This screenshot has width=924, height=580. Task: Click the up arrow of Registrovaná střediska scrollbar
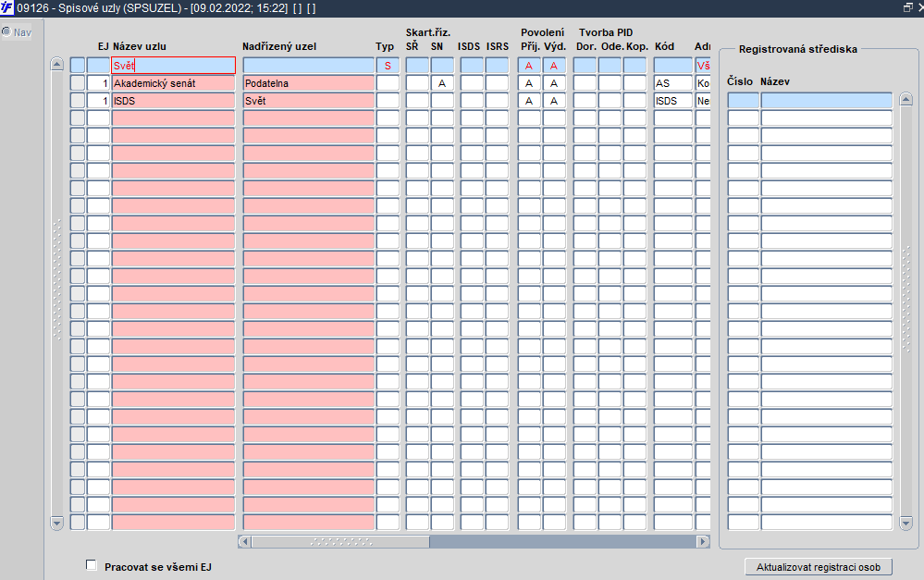(x=906, y=99)
